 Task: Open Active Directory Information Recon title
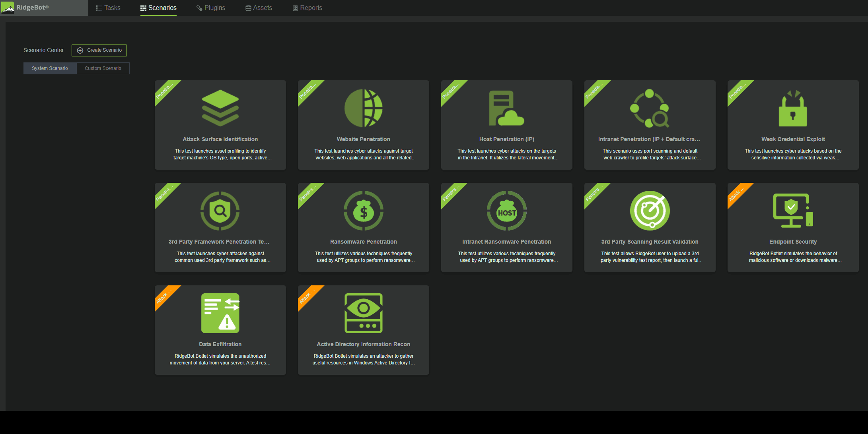point(364,344)
